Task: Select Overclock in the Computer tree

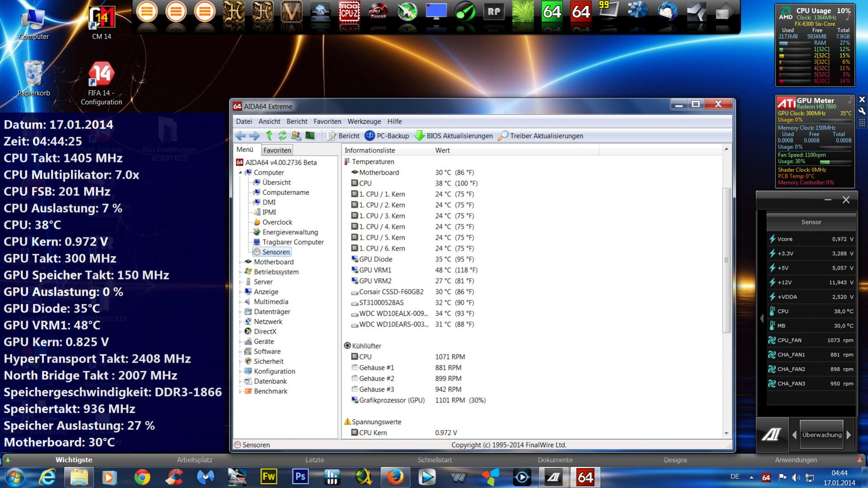Action: pyautogui.click(x=277, y=222)
